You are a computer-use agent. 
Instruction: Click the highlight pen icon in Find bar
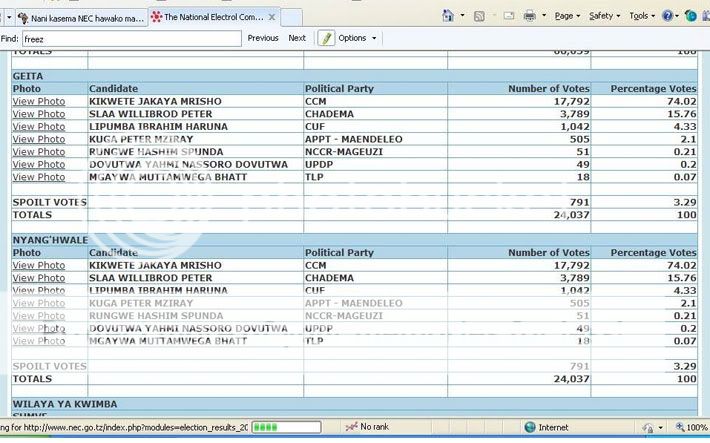[x=326, y=38]
